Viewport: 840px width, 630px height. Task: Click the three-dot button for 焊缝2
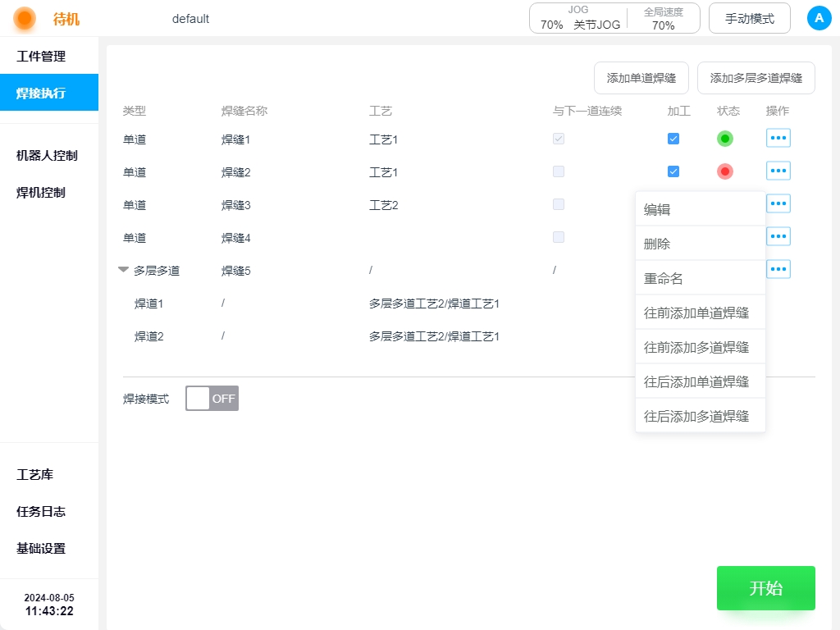(x=778, y=171)
